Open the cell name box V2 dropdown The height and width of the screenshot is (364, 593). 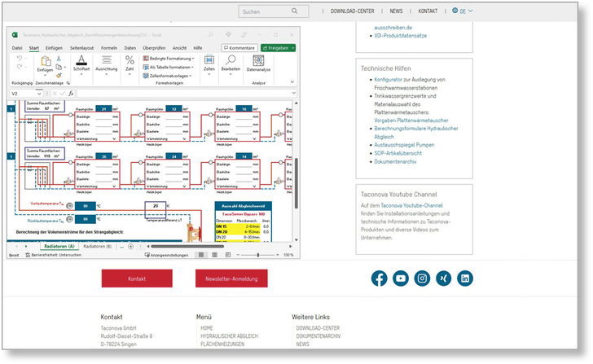[x=41, y=94]
